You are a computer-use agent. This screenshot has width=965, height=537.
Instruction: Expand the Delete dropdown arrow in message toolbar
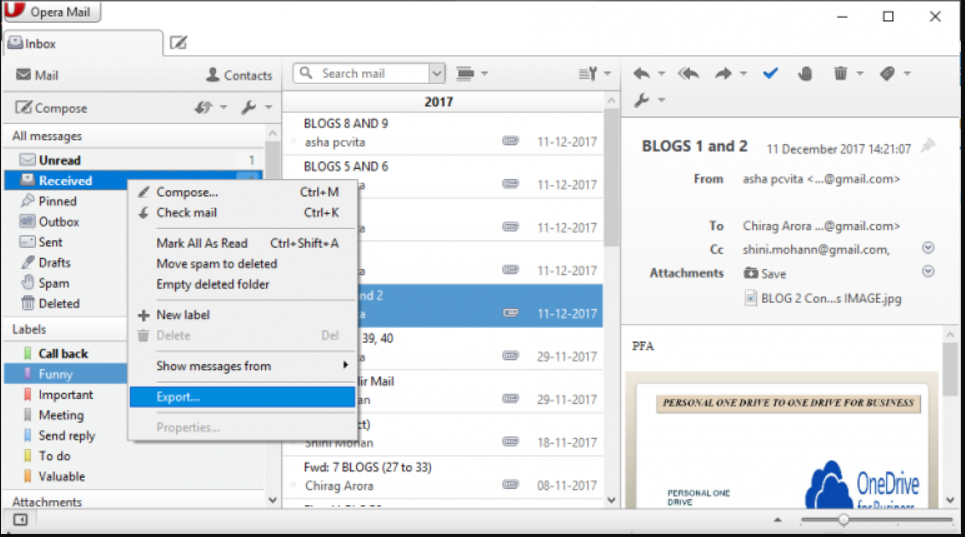pos(860,74)
